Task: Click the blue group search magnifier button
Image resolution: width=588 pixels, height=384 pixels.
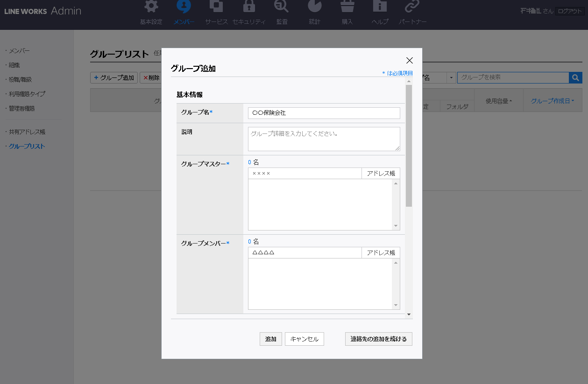Action: (575, 77)
